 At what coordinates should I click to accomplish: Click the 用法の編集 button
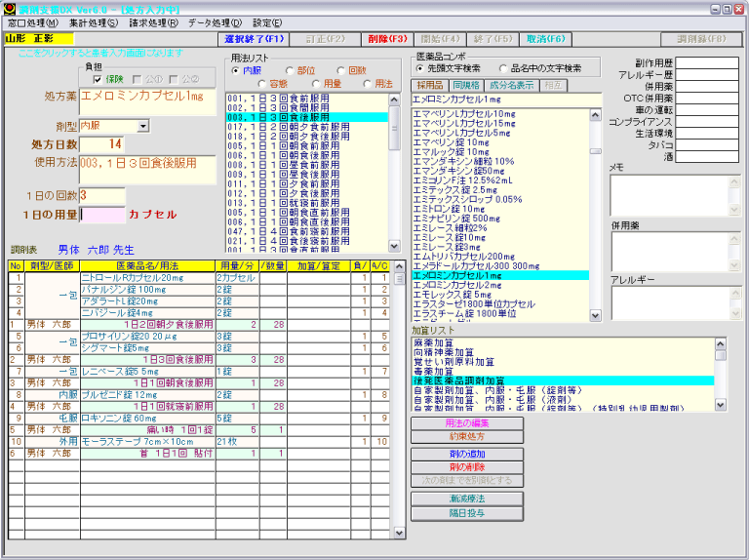click(467, 423)
